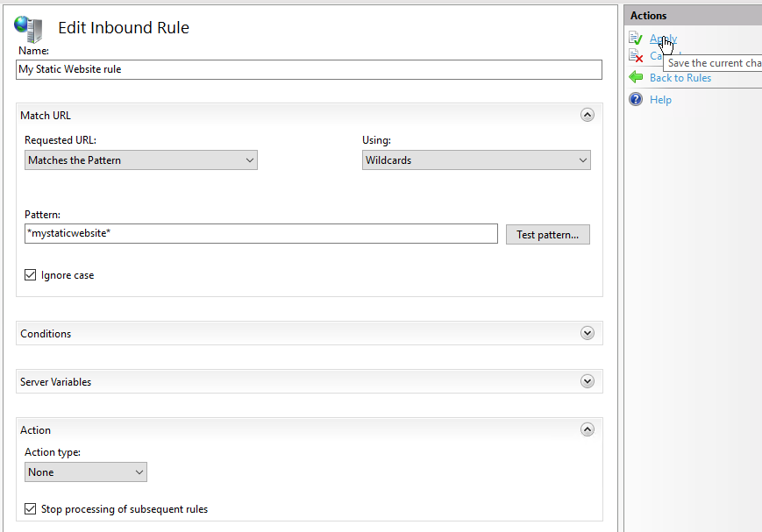Toggle the Ignore case checkbox
The height and width of the screenshot is (532, 762).
(30, 274)
